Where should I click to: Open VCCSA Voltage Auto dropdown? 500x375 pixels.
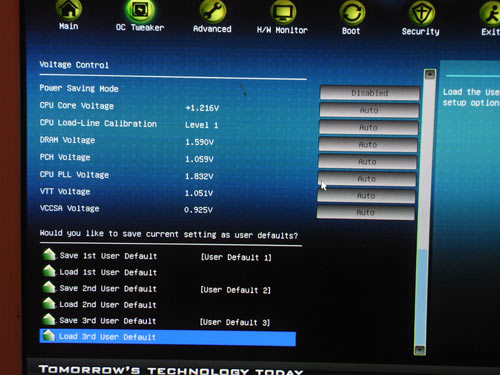[365, 213]
